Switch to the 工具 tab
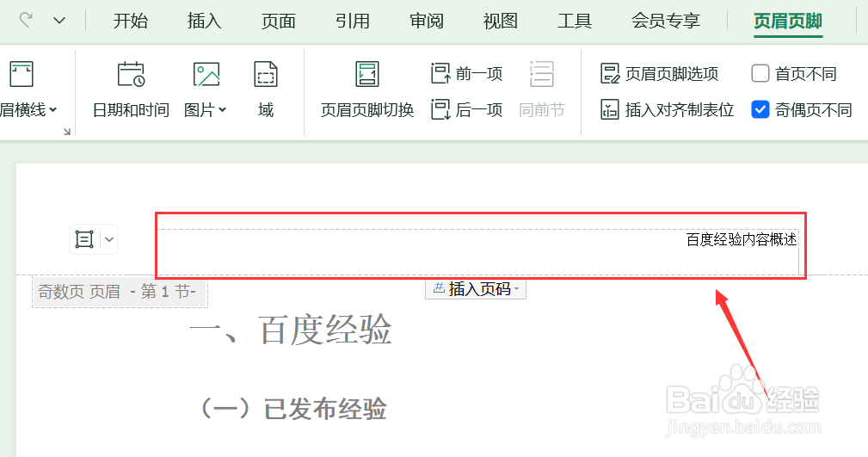Viewport: 868px width, 457px height. click(x=575, y=21)
